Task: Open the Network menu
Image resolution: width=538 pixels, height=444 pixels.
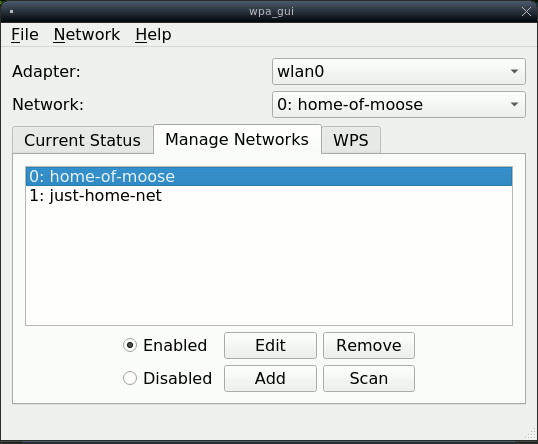Action: pyautogui.click(x=87, y=35)
